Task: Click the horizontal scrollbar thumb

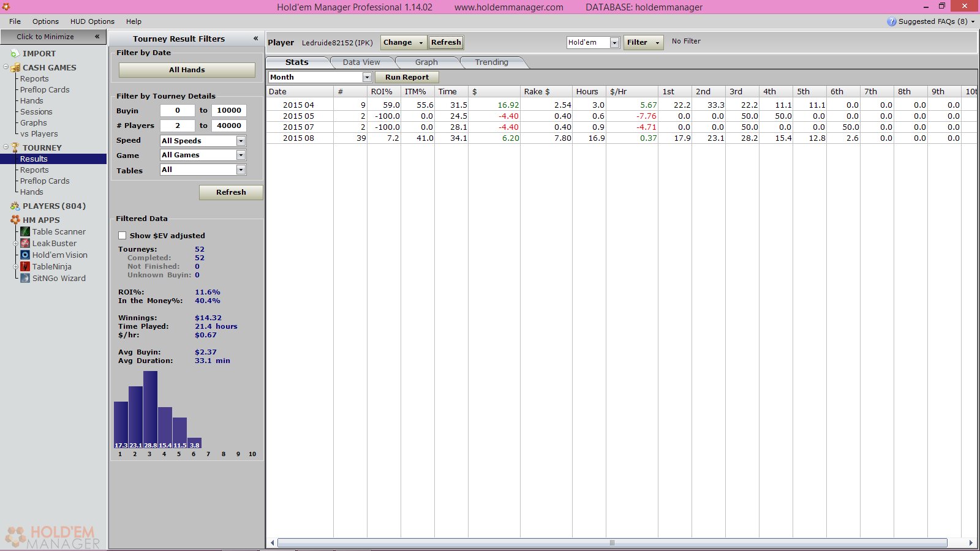Action: pos(612,543)
